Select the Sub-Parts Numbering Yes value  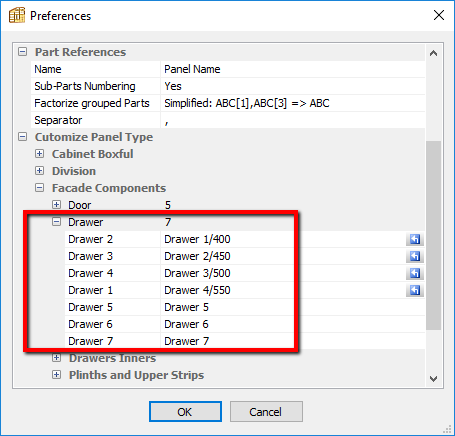(x=293, y=86)
